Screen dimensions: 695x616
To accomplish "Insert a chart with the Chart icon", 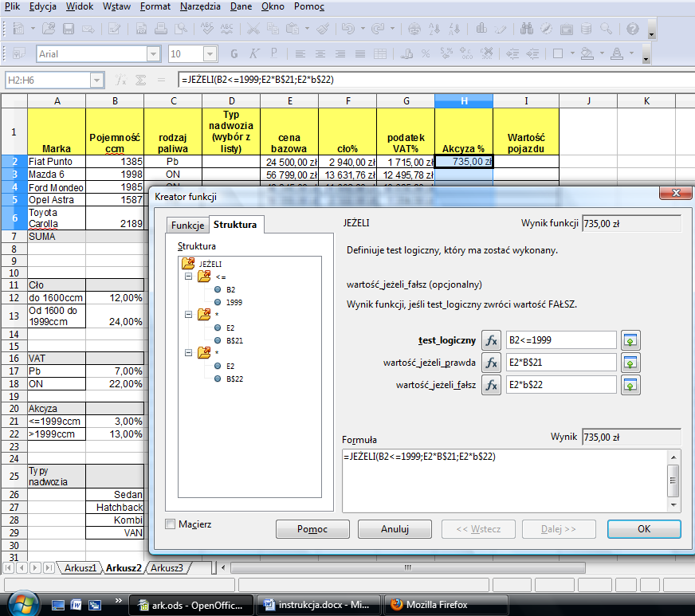I will pyautogui.click(x=481, y=29).
